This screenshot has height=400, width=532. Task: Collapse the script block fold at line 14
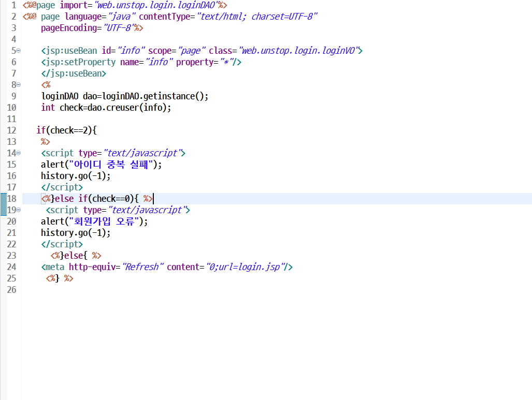click(x=19, y=153)
